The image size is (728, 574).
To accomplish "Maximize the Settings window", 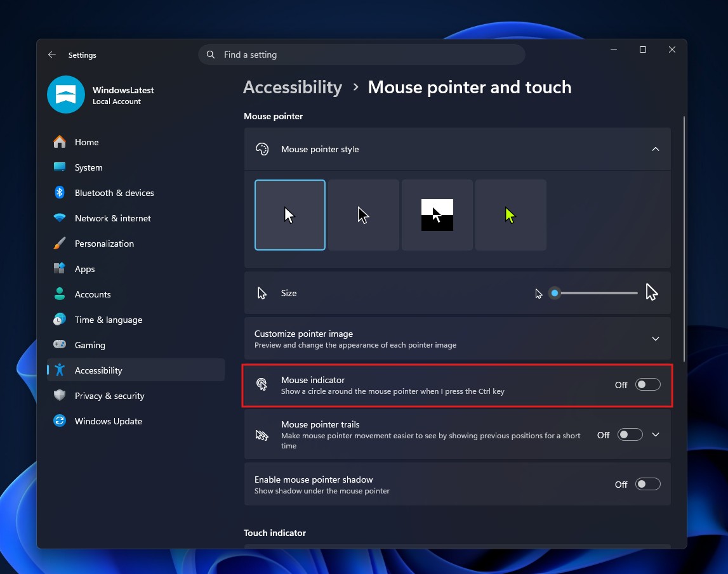I will 642,49.
